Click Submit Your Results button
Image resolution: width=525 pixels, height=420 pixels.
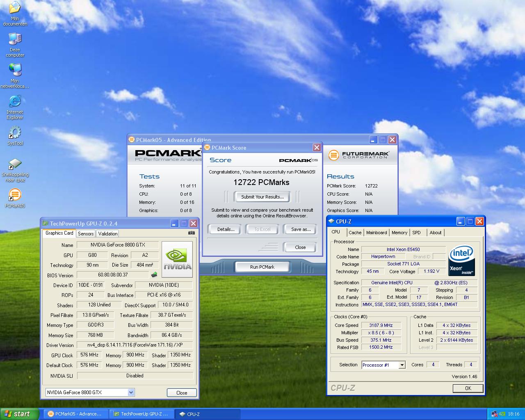[262, 197]
